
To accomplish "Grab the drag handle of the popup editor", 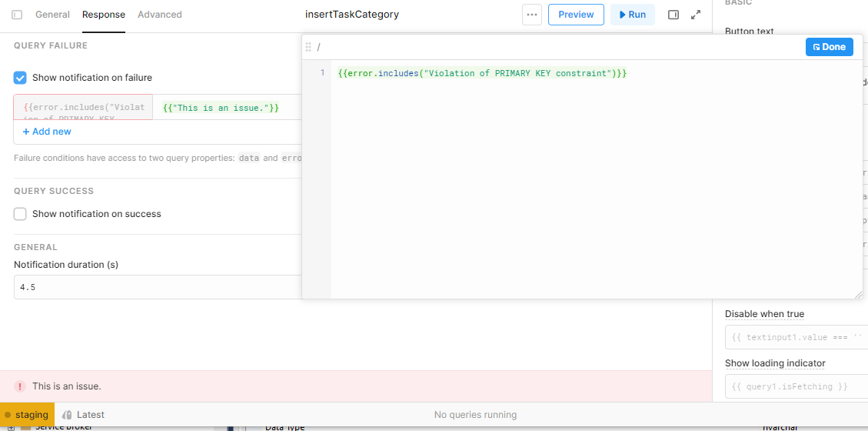I will [x=308, y=47].
